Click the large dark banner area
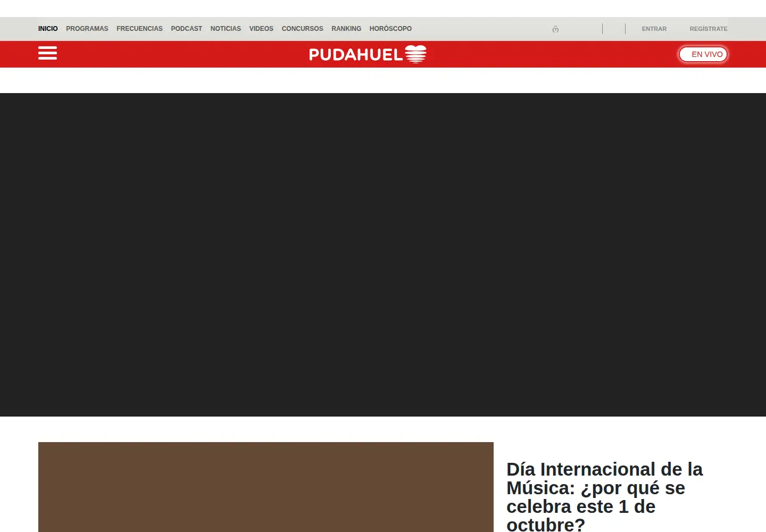Viewport: 766px width, 532px height. click(x=383, y=255)
